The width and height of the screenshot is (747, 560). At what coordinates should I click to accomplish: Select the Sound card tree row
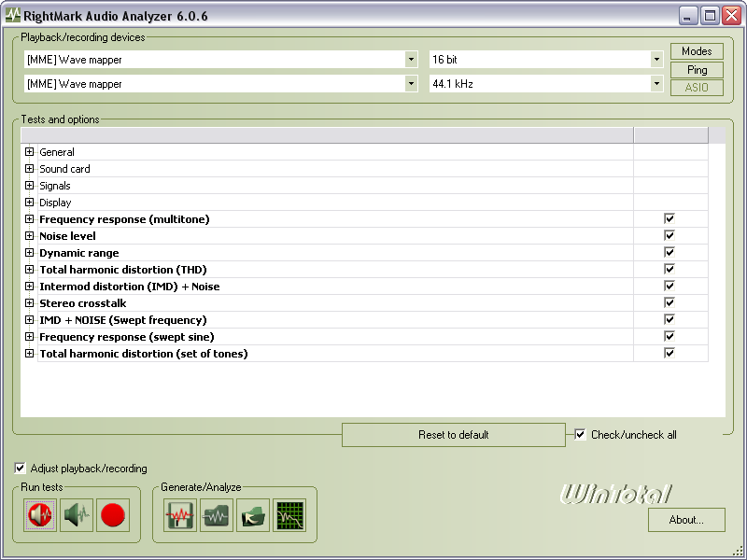tap(64, 169)
